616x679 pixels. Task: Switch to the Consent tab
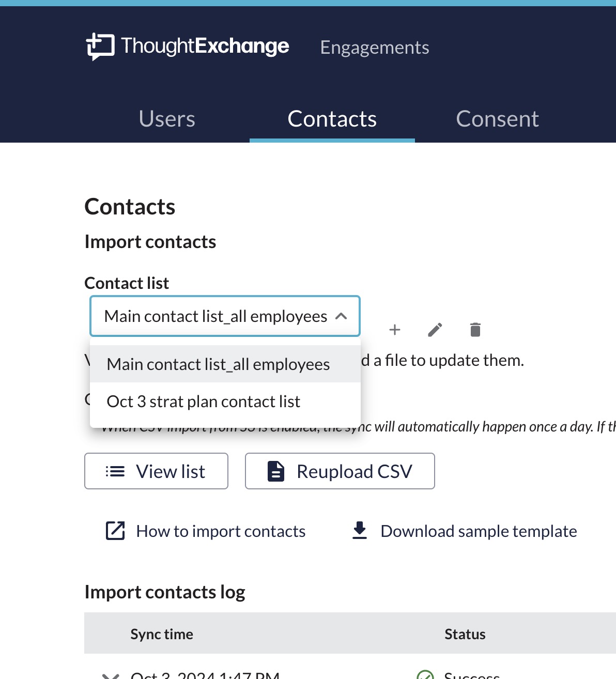pos(497,119)
